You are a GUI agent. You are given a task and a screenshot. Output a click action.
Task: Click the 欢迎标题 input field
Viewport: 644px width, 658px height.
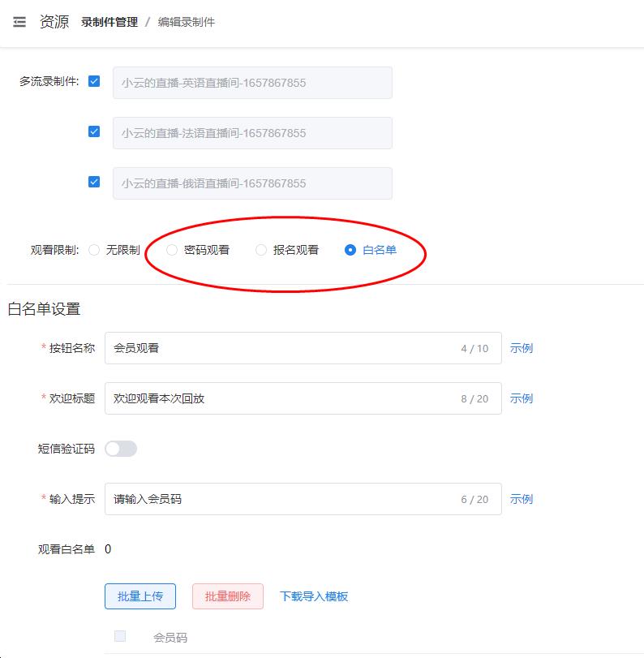pos(284,398)
